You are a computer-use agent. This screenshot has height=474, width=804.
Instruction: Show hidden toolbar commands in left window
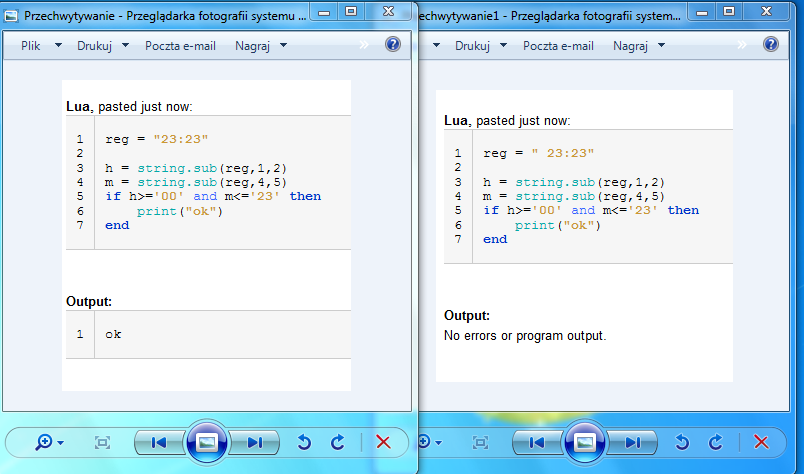(x=364, y=45)
